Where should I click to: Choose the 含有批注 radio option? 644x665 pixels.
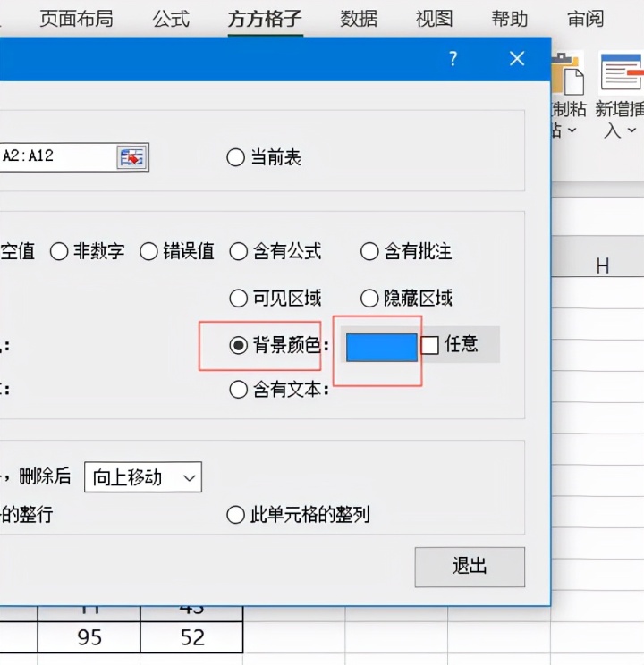click(x=406, y=251)
